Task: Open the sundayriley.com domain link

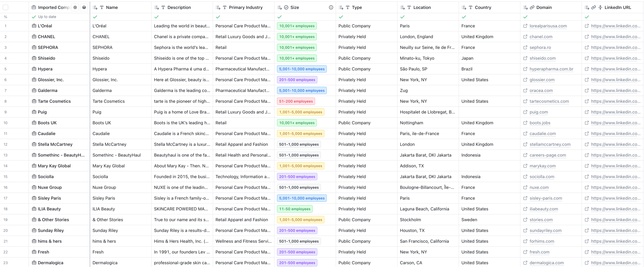Action: point(545,230)
